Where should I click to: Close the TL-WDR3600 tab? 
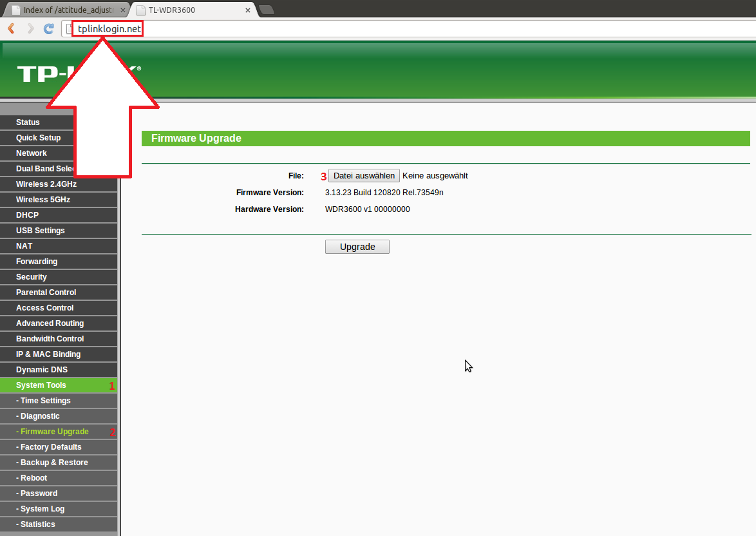click(248, 10)
